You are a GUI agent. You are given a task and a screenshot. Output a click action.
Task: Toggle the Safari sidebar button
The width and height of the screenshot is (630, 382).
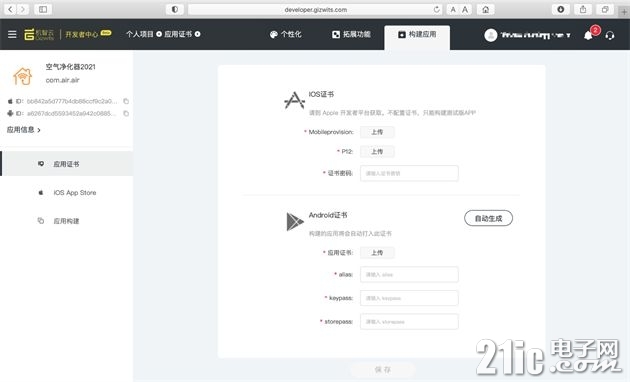pyautogui.click(x=43, y=9)
